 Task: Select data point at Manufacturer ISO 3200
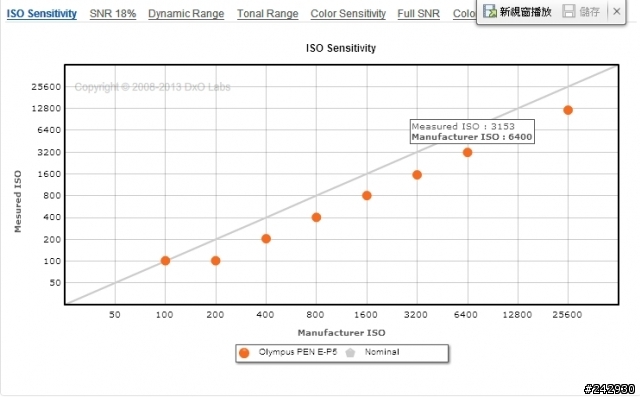[417, 175]
